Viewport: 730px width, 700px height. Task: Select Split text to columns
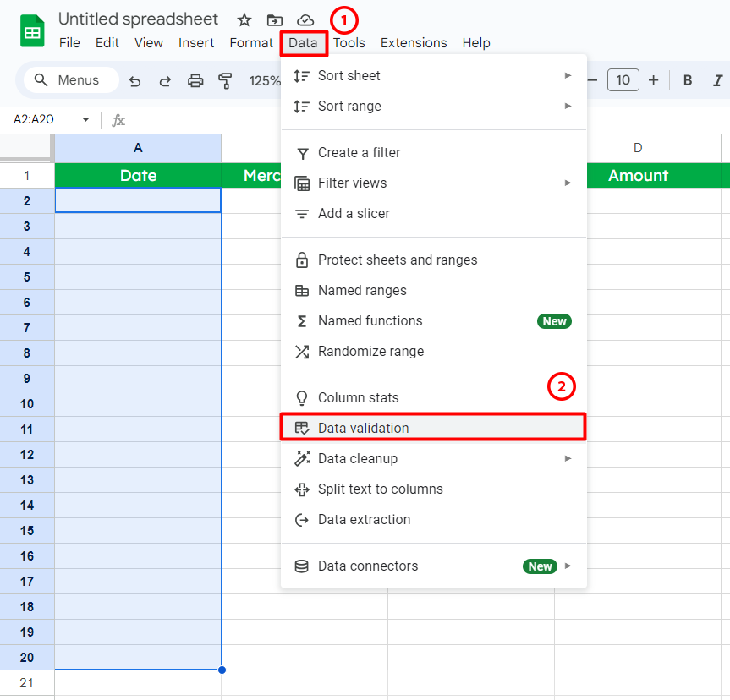[433, 489]
